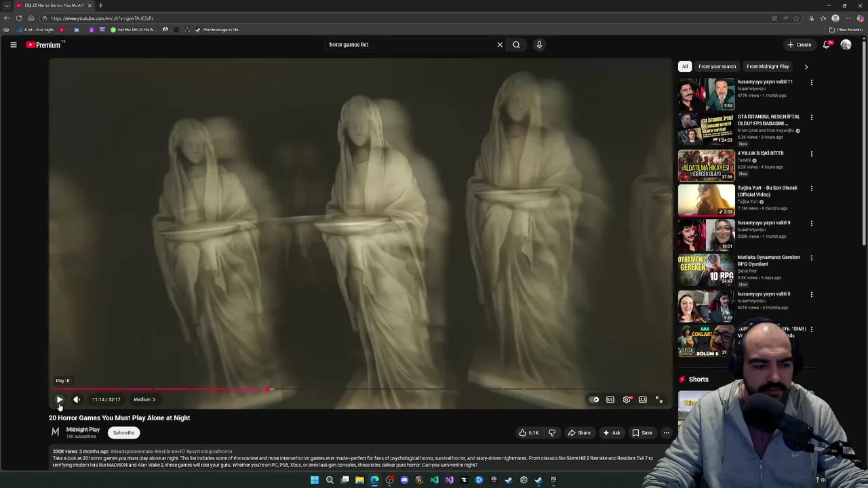Open the YouTube guide hamburger menu

[x=13, y=45]
